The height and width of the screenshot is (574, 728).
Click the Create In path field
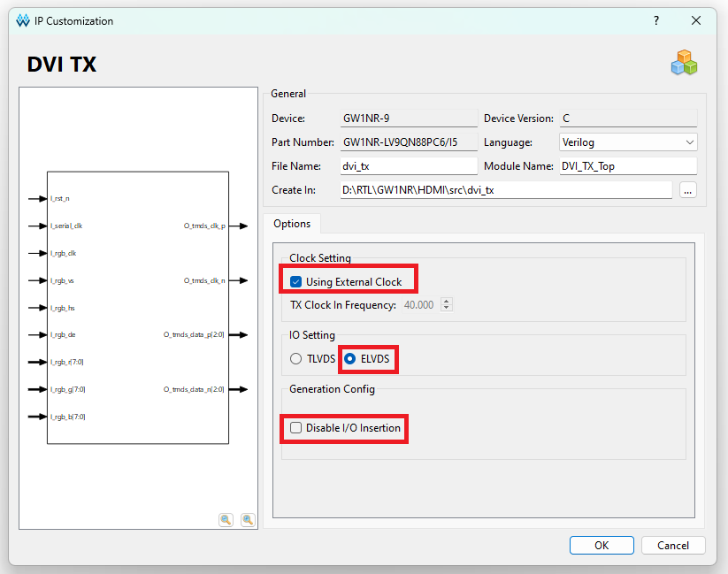(506, 189)
